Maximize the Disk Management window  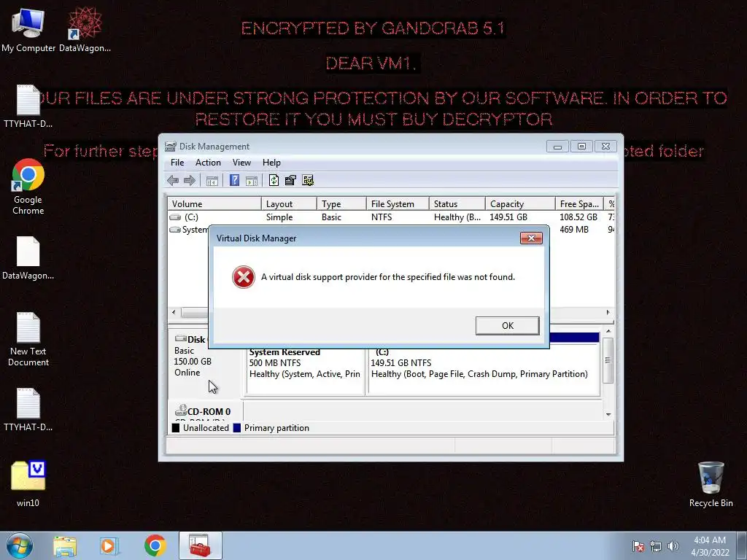tap(581, 146)
